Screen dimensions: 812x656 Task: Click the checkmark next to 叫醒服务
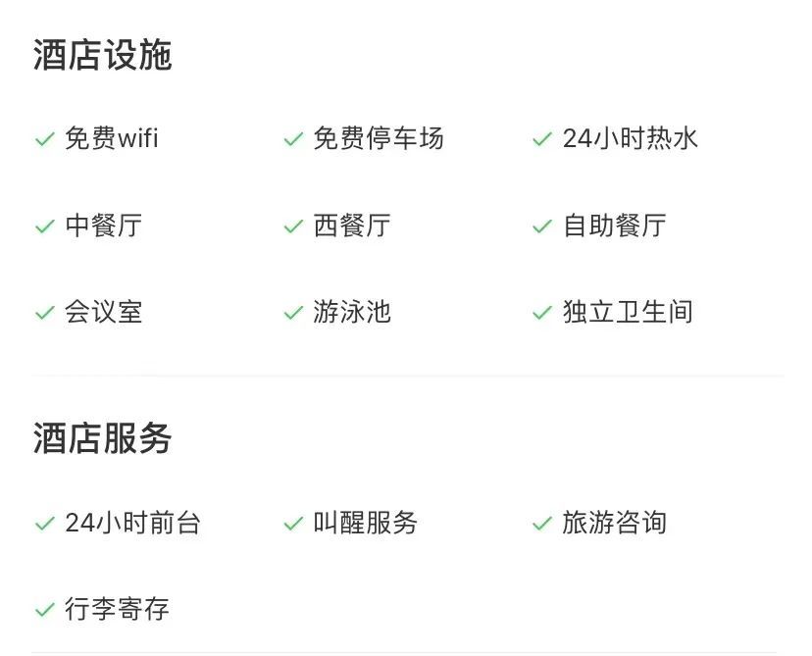click(293, 525)
